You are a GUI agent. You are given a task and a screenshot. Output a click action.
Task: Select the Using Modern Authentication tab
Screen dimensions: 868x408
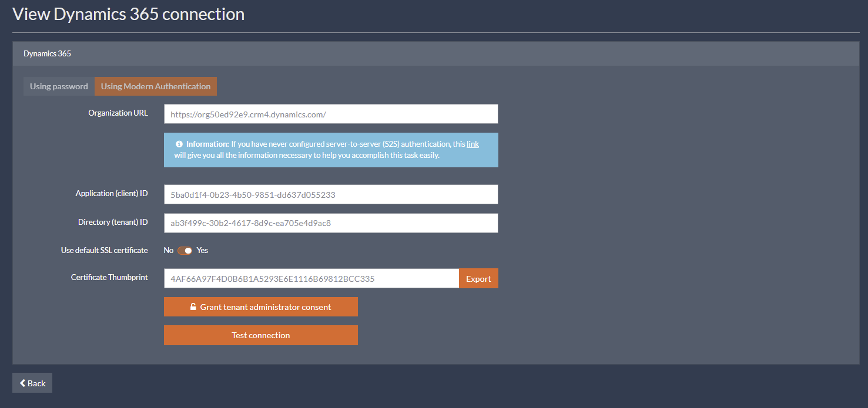coord(156,86)
